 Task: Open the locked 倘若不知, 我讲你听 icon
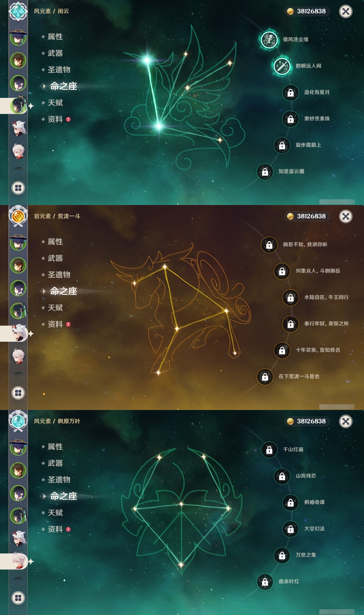click(269, 244)
